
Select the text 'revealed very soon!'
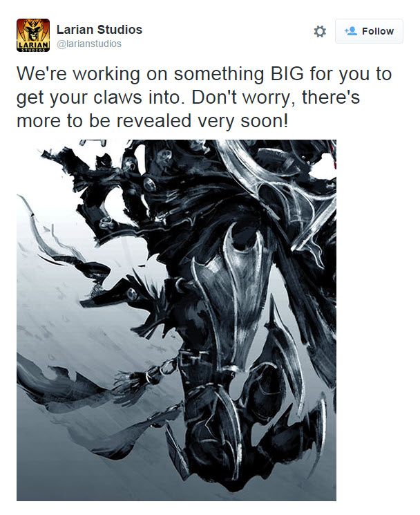[202, 121]
